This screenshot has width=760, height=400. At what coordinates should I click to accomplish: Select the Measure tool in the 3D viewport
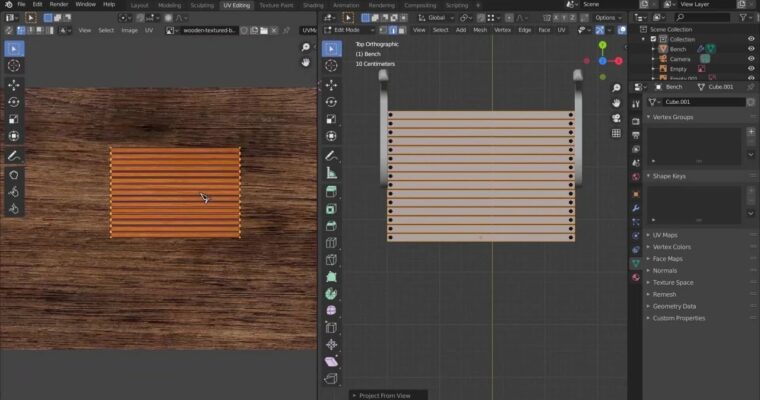tap(332, 173)
